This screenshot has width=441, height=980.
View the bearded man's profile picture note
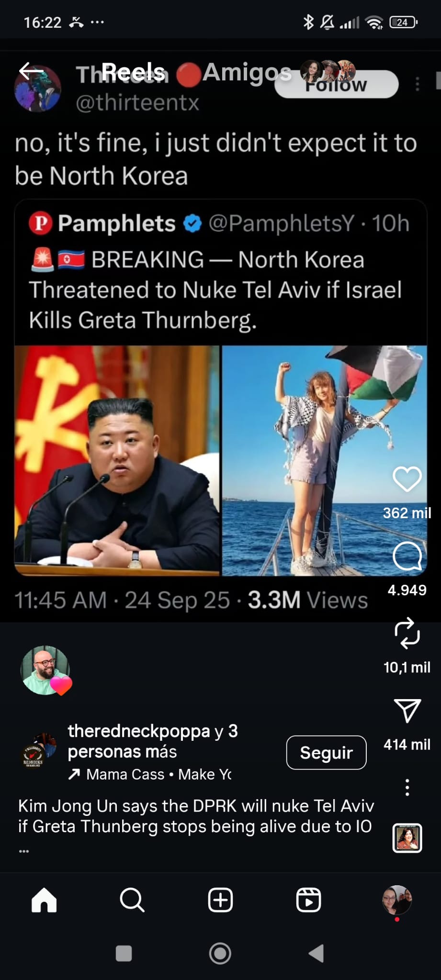coord(45,670)
